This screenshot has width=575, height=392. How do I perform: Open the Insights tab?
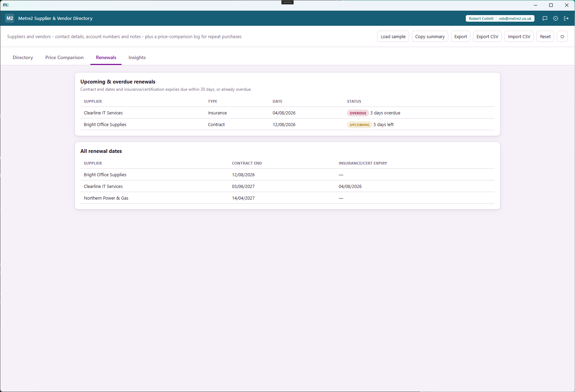pos(137,57)
